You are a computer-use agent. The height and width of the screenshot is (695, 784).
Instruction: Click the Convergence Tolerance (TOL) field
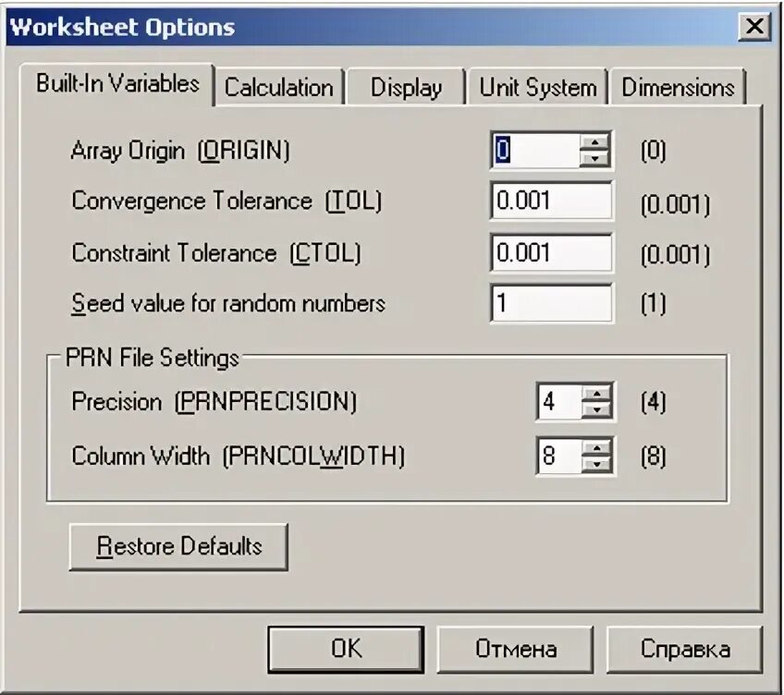tap(552, 201)
